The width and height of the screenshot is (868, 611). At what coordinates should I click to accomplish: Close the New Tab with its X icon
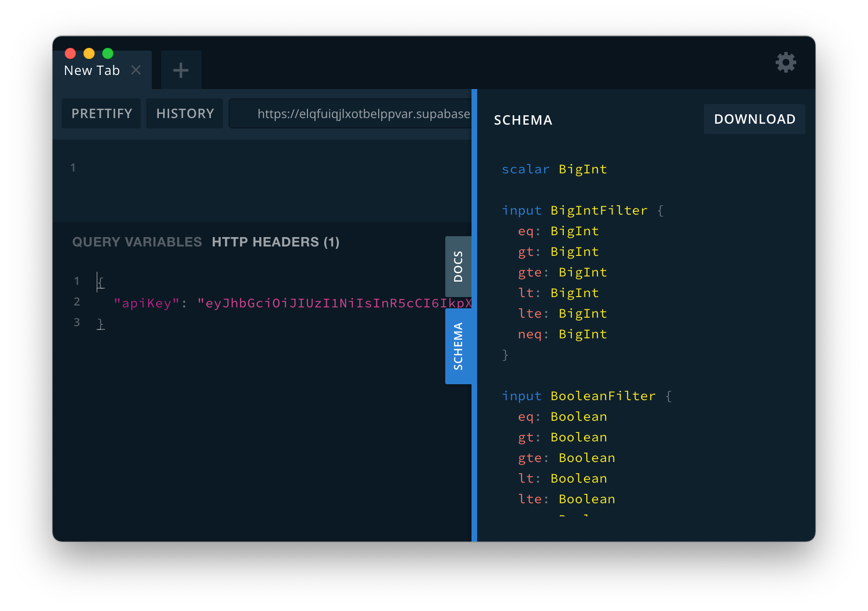[x=136, y=69]
